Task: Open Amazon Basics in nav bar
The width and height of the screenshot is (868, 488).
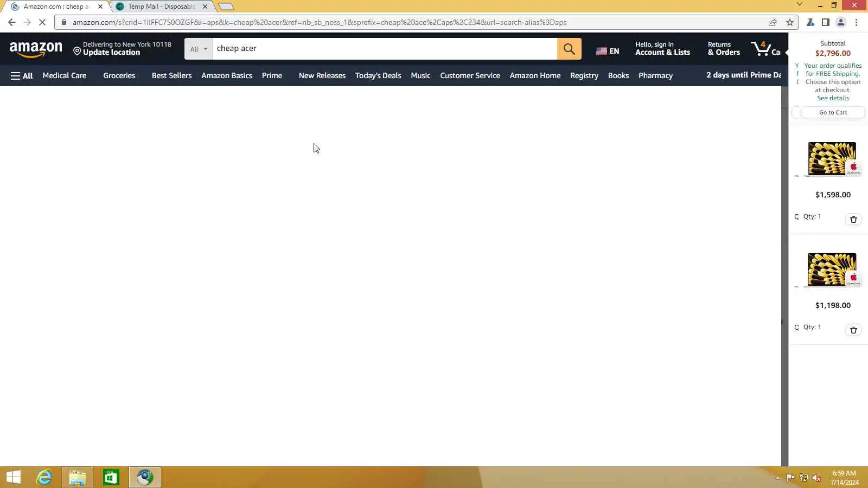Action: (x=227, y=75)
